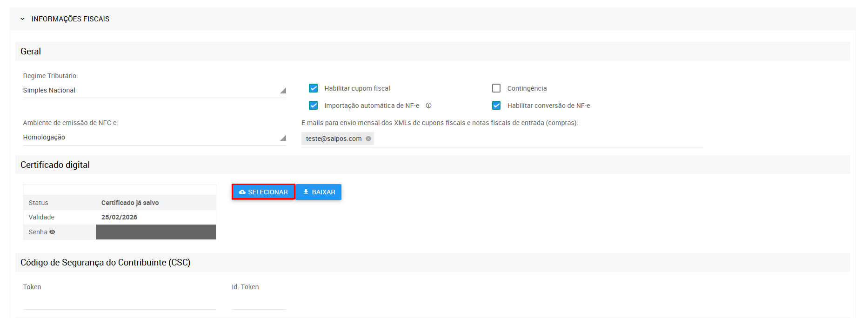Screen dimensions: 868x318
Task: Uncheck Habilitar cupom fiscal checkbox
Action: point(314,88)
